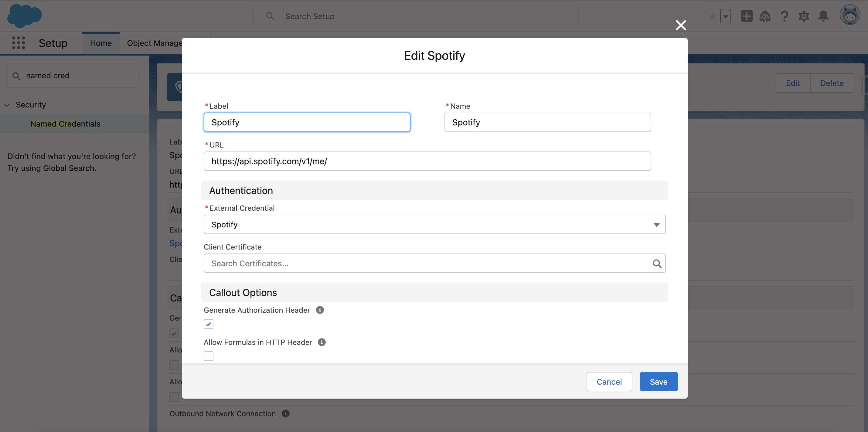Viewport: 868px width, 432px height.
Task: Click the Save button
Action: [x=659, y=382]
